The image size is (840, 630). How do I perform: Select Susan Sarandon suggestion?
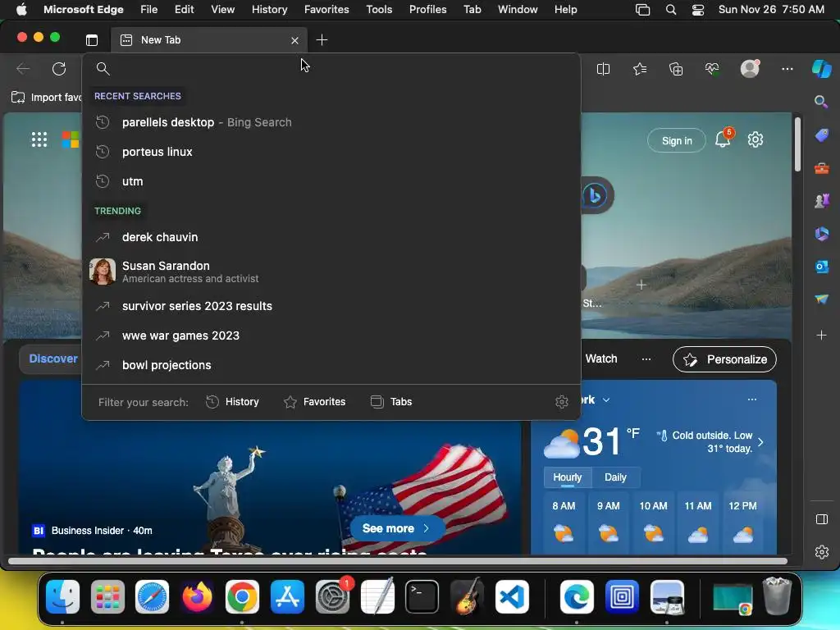pos(331,271)
